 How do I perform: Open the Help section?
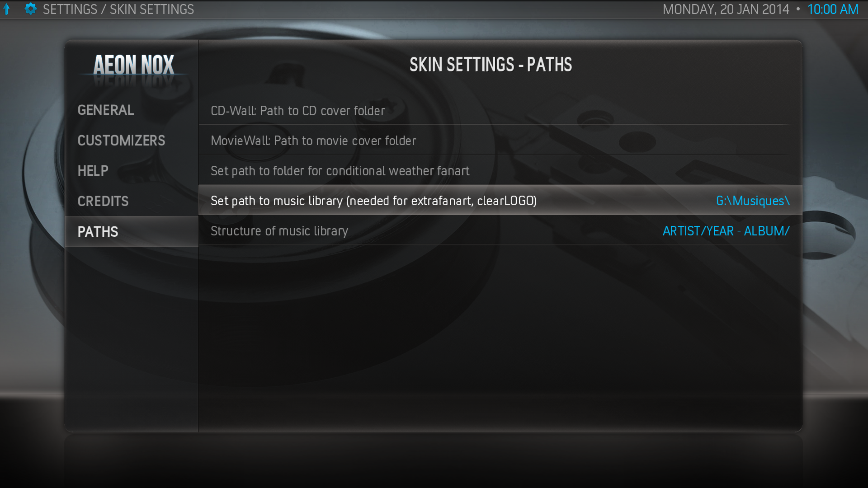click(x=93, y=171)
